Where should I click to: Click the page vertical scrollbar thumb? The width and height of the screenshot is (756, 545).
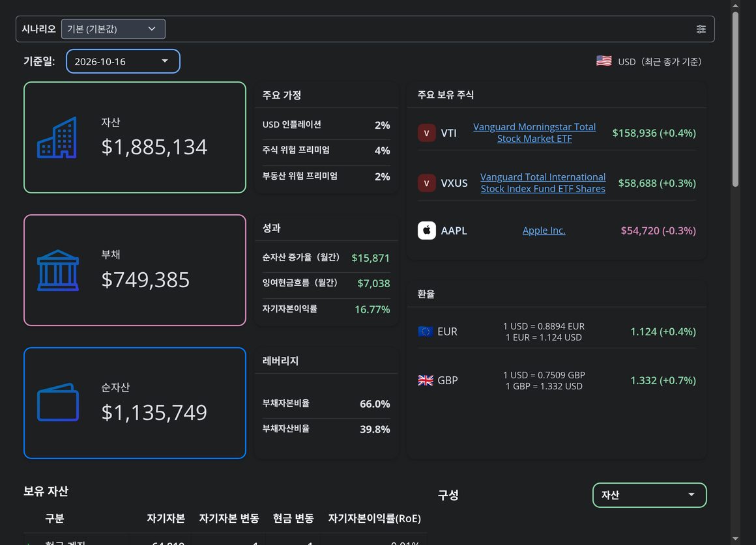pos(735,99)
